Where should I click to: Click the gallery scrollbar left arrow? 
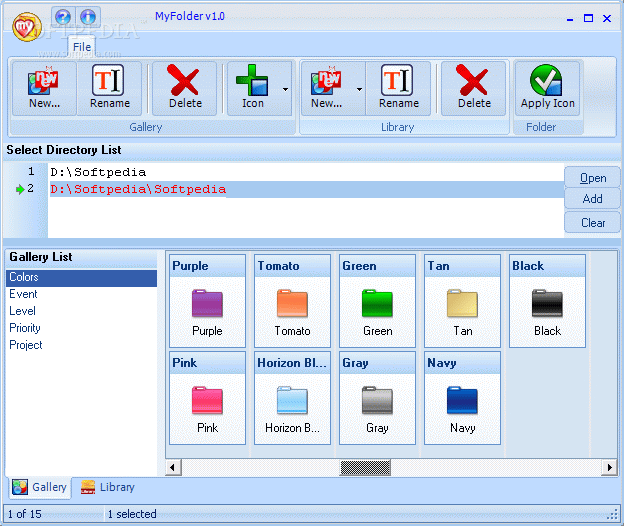click(174, 467)
